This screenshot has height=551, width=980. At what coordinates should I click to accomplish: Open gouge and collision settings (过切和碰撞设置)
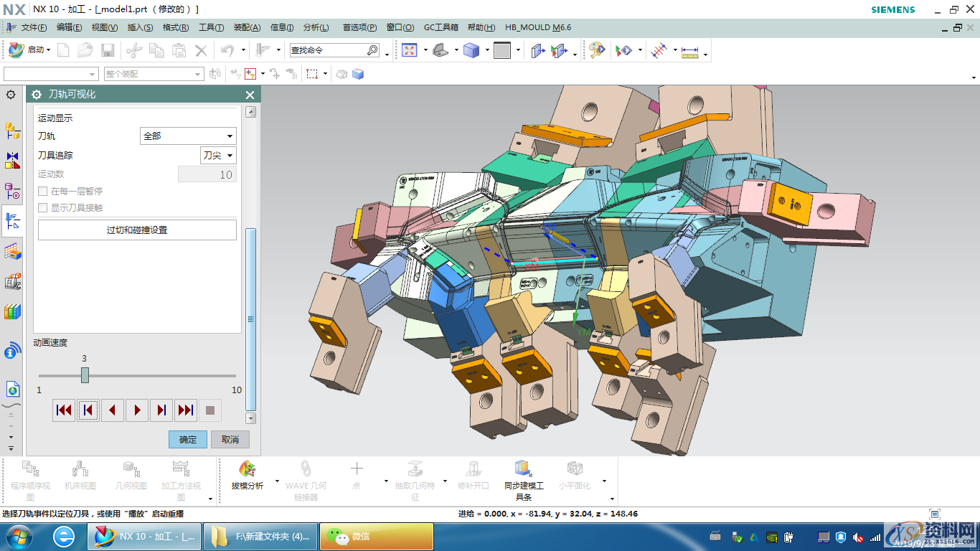pyautogui.click(x=137, y=230)
